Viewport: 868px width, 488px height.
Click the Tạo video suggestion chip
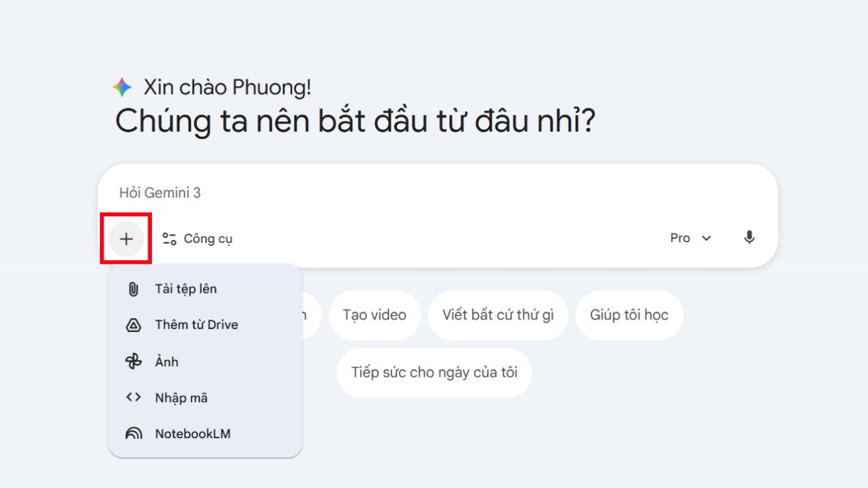point(375,315)
